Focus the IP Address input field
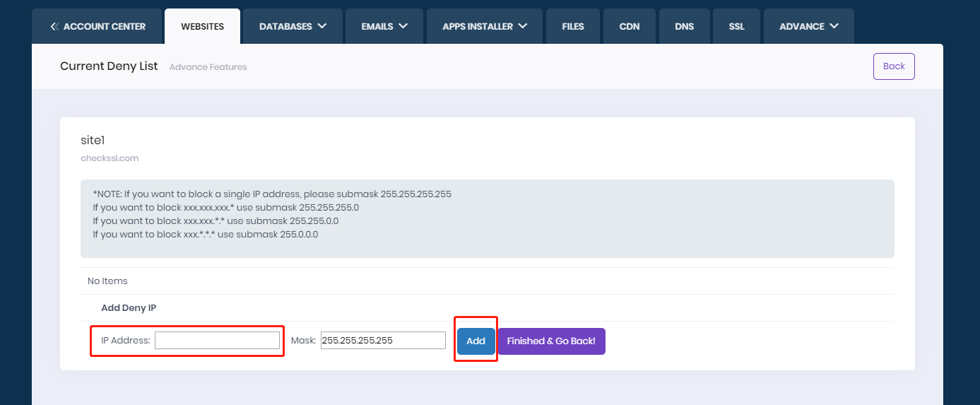Image resolution: width=980 pixels, height=405 pixels. [x=217, y=341]
